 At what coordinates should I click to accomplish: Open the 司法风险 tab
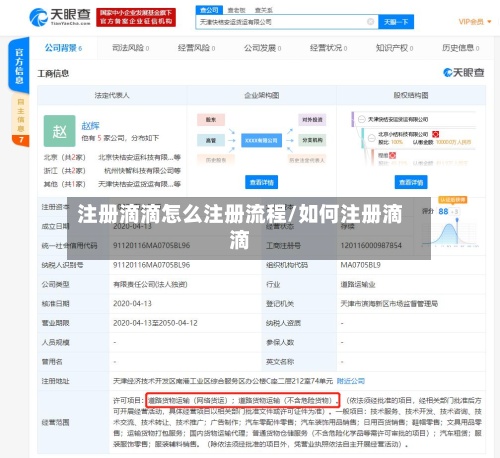pos(130,48)
